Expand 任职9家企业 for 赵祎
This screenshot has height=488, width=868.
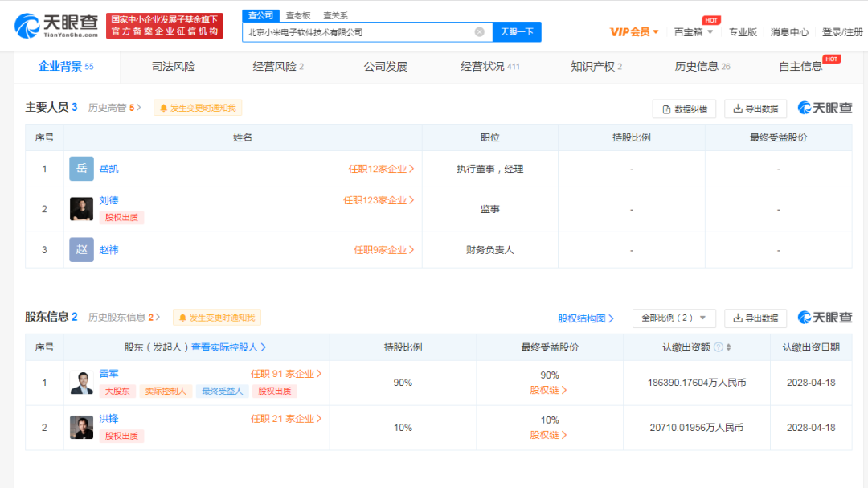tap(383, 250)
